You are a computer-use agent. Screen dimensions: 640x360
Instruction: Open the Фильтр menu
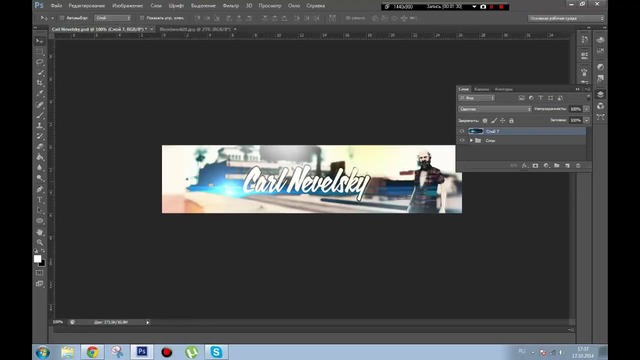coord(231,6)
